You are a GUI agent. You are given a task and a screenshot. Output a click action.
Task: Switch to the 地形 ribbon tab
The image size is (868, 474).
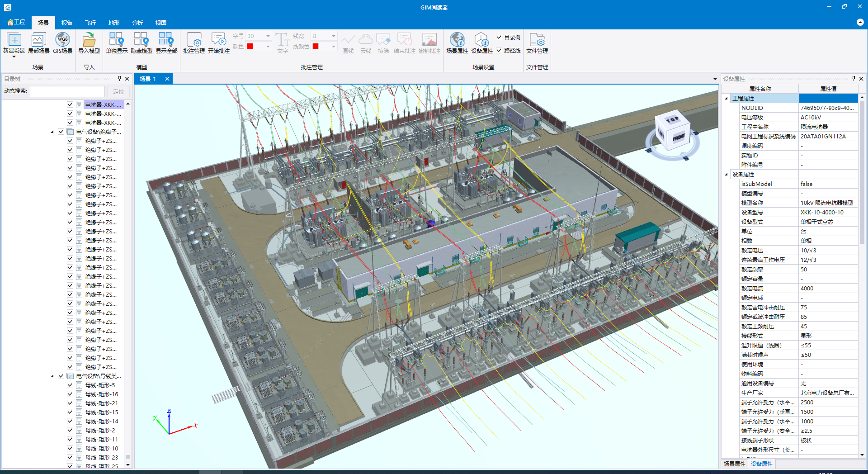click(x=114, y=23)
